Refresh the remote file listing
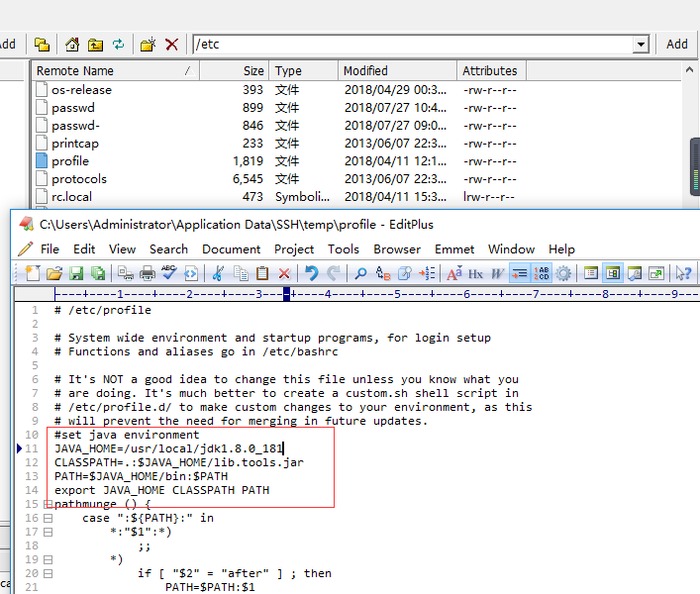 118,45
